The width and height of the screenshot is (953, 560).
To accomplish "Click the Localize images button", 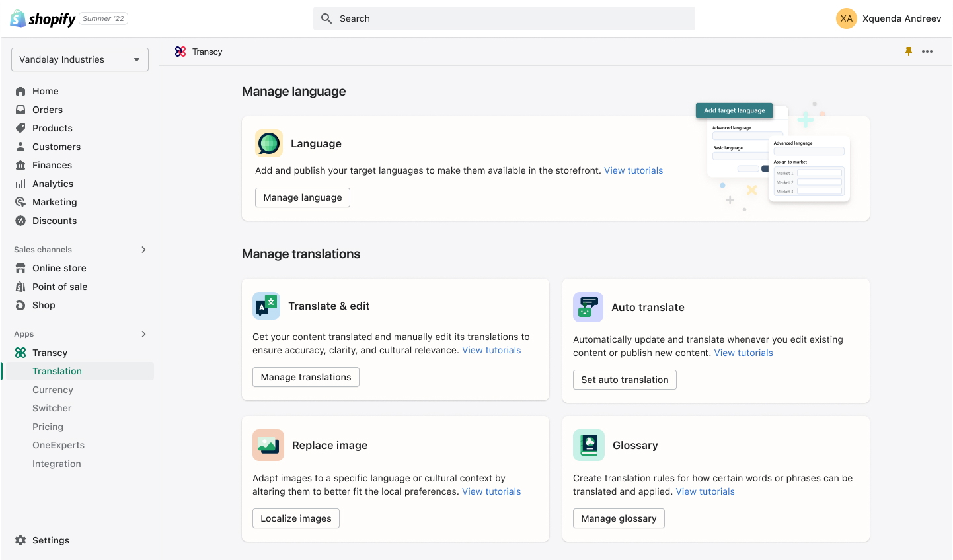I will [296, 518].
